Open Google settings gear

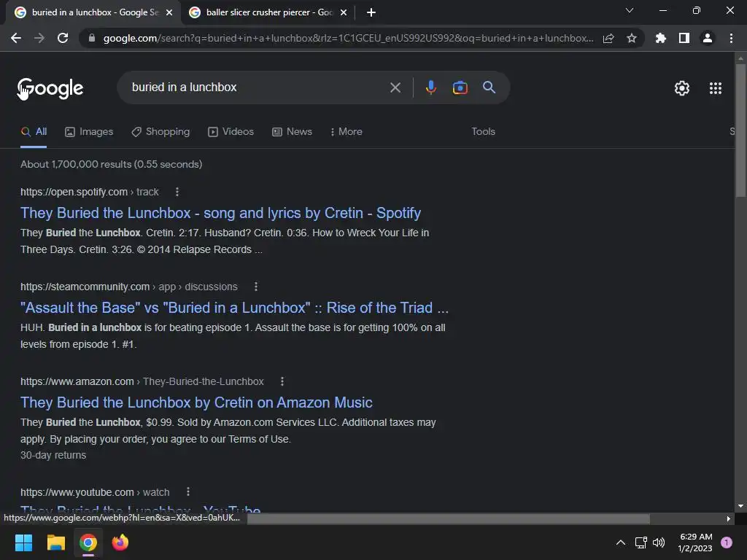point(682,88)
